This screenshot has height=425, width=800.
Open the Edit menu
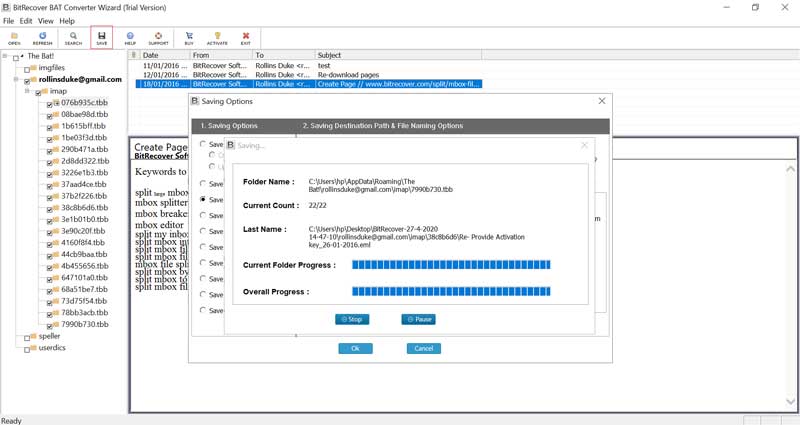coord(26,21)
